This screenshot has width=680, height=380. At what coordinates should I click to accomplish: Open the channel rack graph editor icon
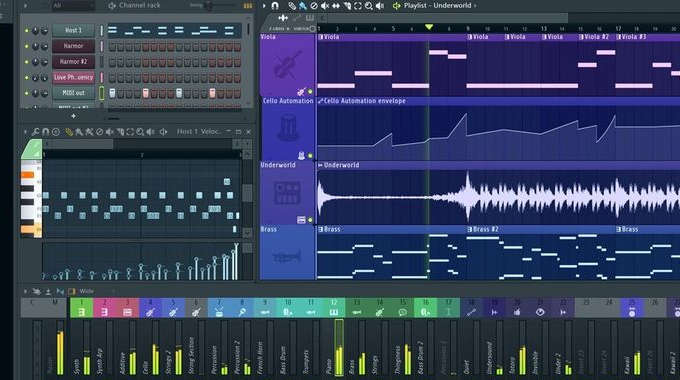point(248,6)
